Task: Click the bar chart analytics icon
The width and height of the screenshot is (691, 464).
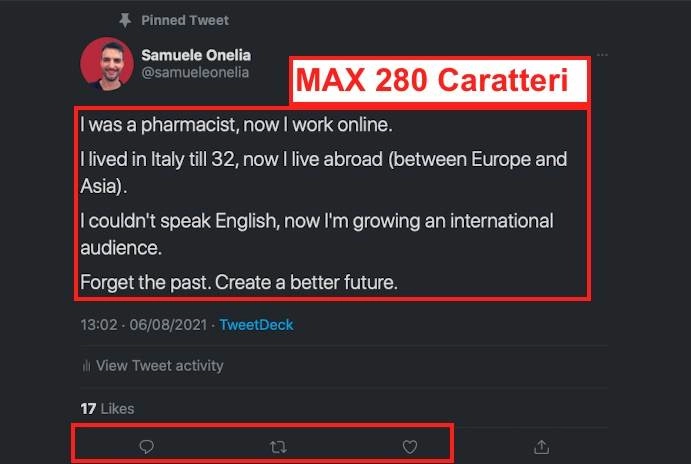Action: [x=86, y=366]
